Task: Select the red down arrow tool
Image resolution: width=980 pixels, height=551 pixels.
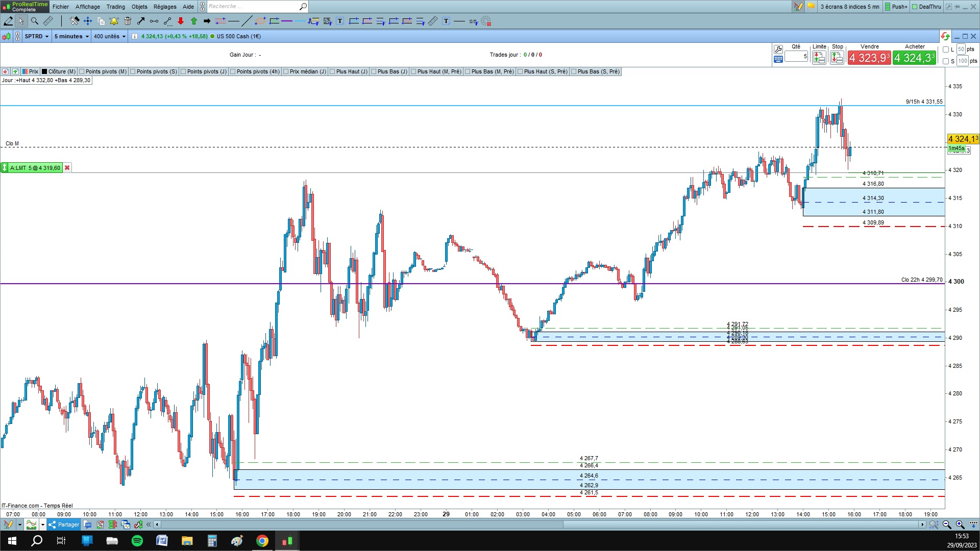Action: 181,21
